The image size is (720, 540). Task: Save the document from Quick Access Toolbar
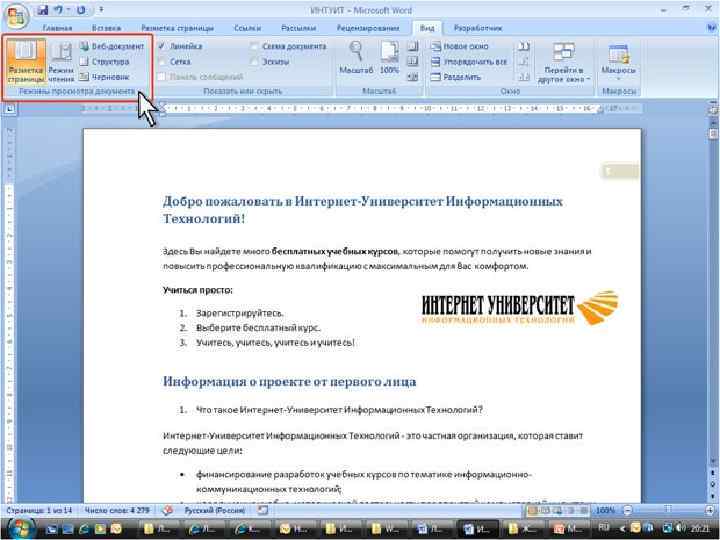(x=43, y=10)
